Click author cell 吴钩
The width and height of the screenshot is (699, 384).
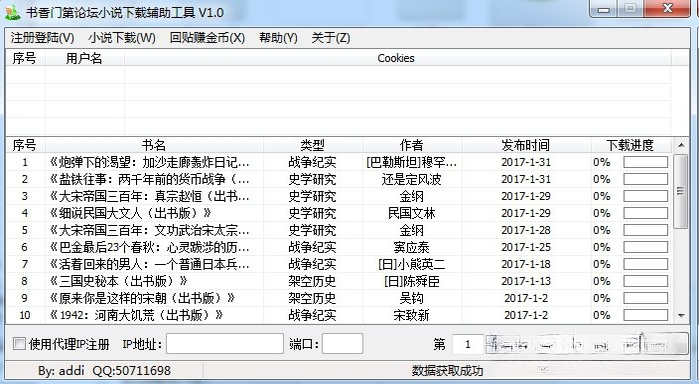tap(411, 298)
